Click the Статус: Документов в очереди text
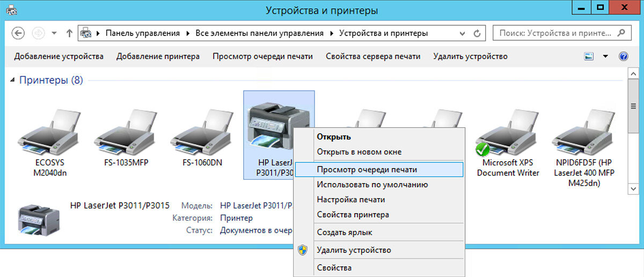Screen dimensions: 644x277 coord(256,230)
